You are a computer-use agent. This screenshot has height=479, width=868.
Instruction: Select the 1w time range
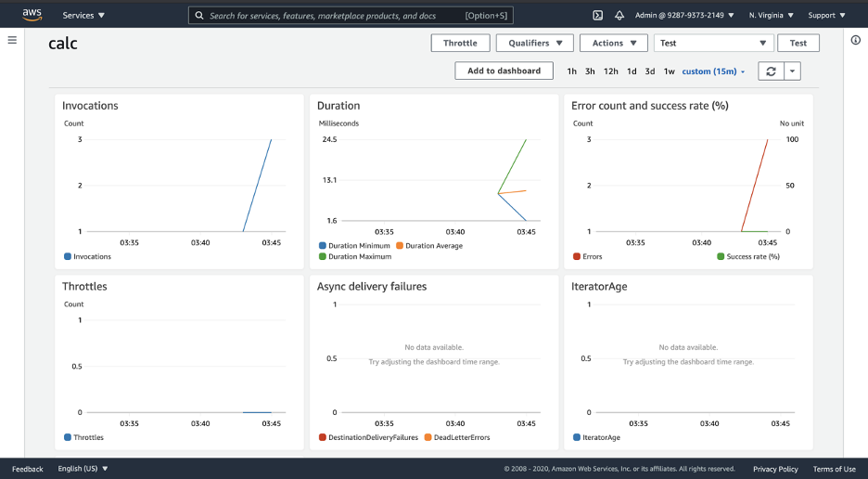pyautogui.click(x=670, y=71)
